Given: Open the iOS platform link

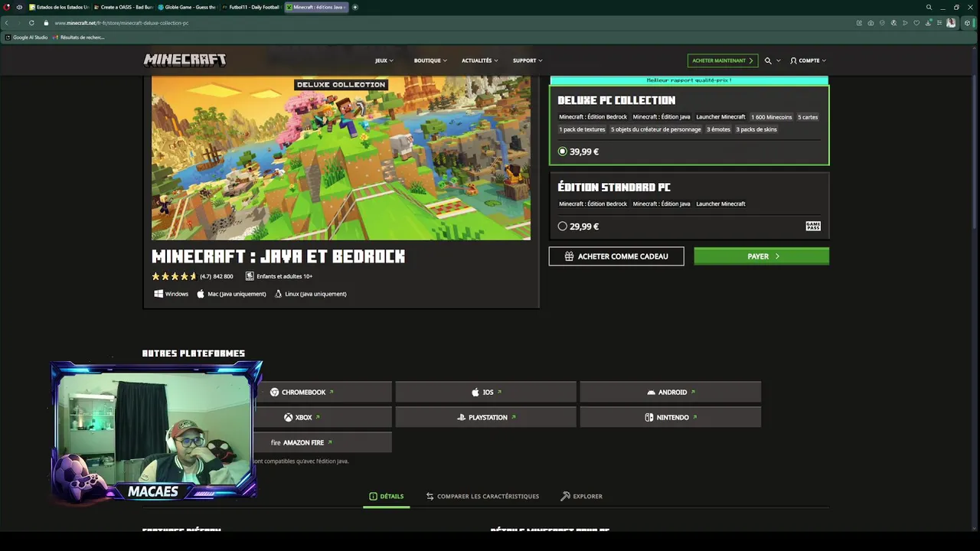Looking at the screenshot, I should 486,393.
